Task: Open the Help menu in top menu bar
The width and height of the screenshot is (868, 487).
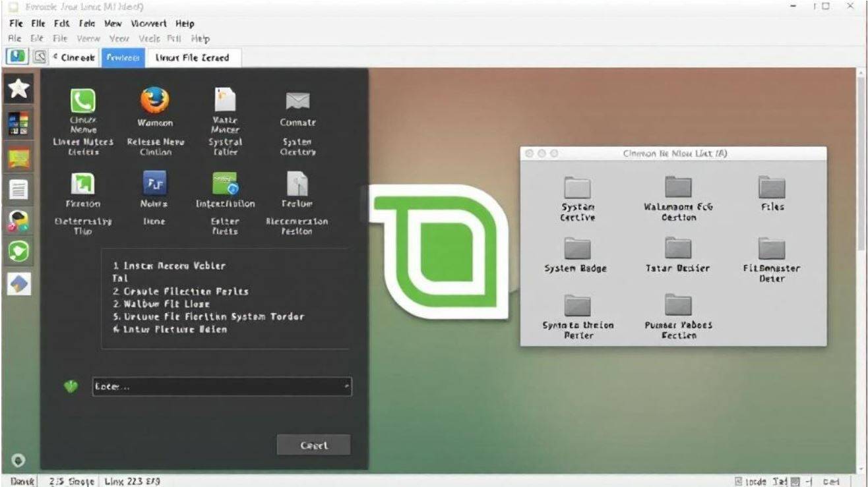Action: click(185, 24)
